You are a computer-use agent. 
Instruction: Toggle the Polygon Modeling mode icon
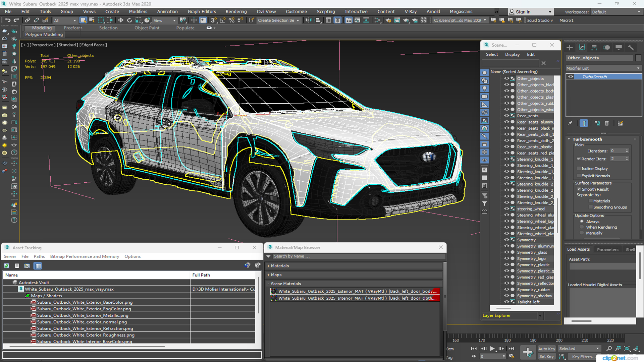(44, 34)
